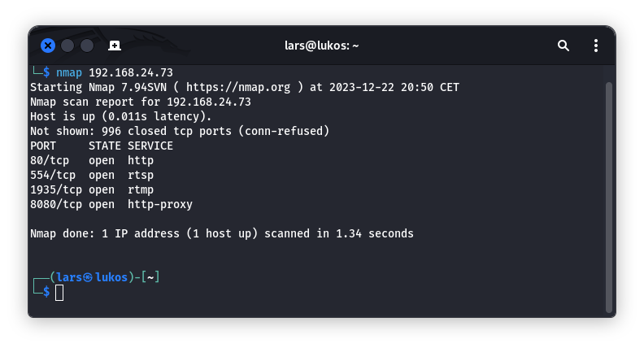This screenshot has width=644, height=348.
Task: Click the terminal scrollbar
Action: coord(609,198)
